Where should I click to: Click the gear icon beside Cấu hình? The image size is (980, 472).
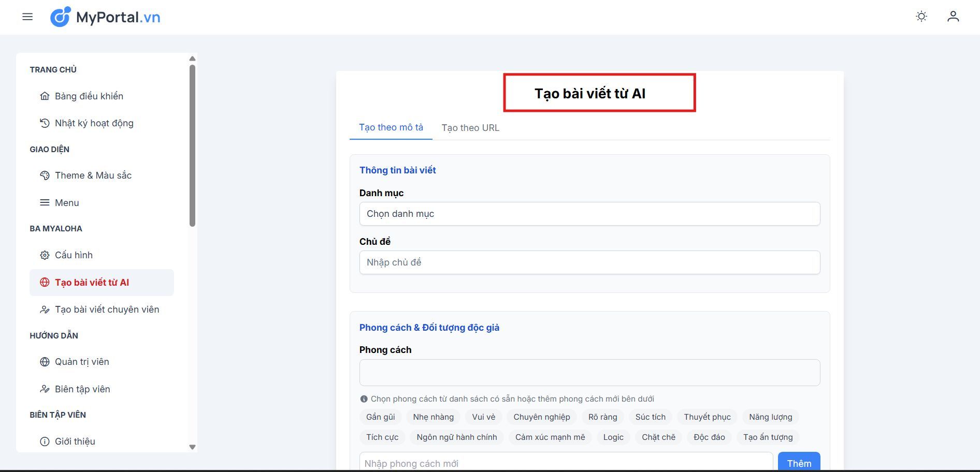45,255
